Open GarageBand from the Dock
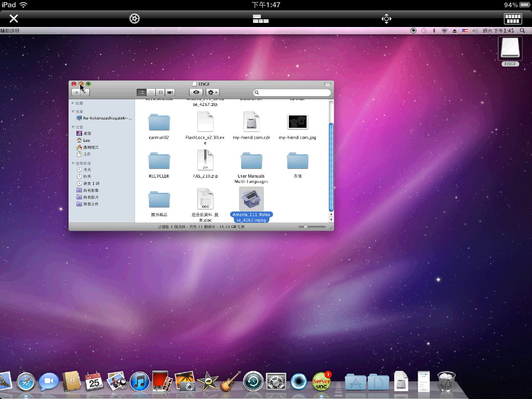 point(231,381)
